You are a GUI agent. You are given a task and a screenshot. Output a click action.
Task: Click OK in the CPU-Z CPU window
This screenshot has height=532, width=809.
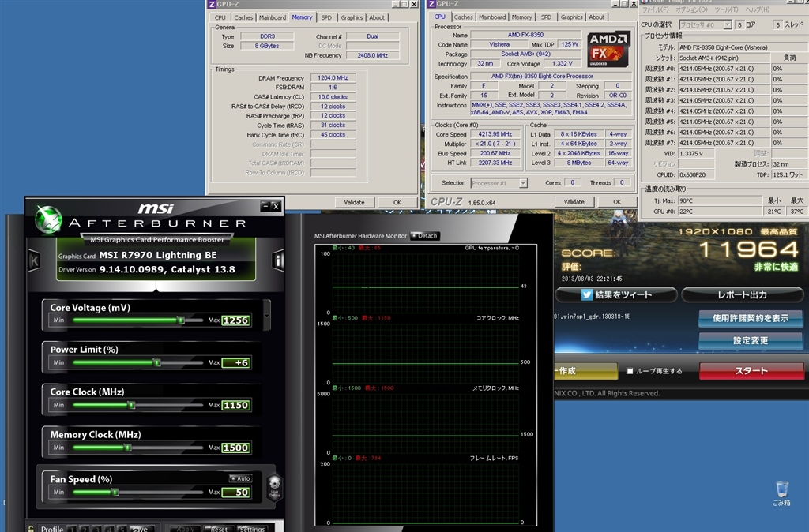[617, 201]
